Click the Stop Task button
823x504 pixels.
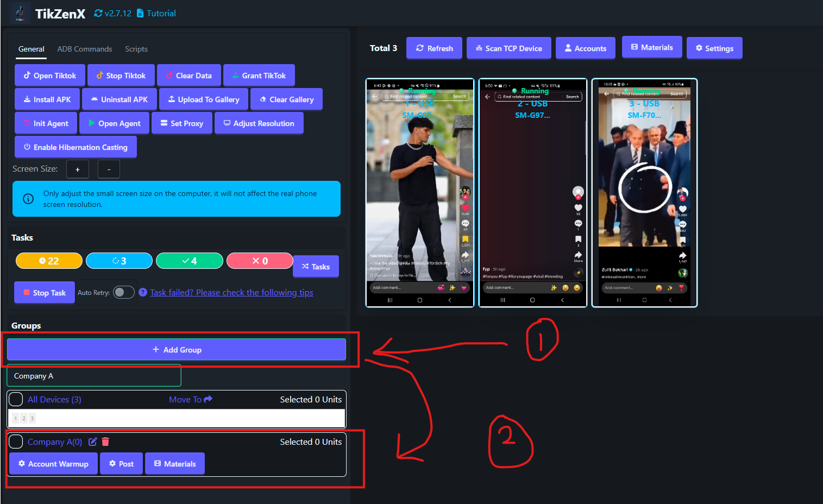(45, 293)
